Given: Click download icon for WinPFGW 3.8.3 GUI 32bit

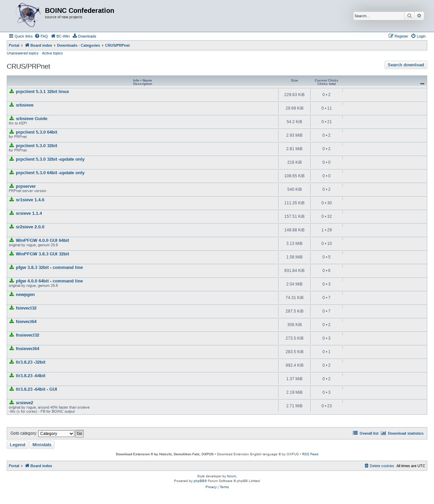Looking at the screenshot, I should pos(11,254).
